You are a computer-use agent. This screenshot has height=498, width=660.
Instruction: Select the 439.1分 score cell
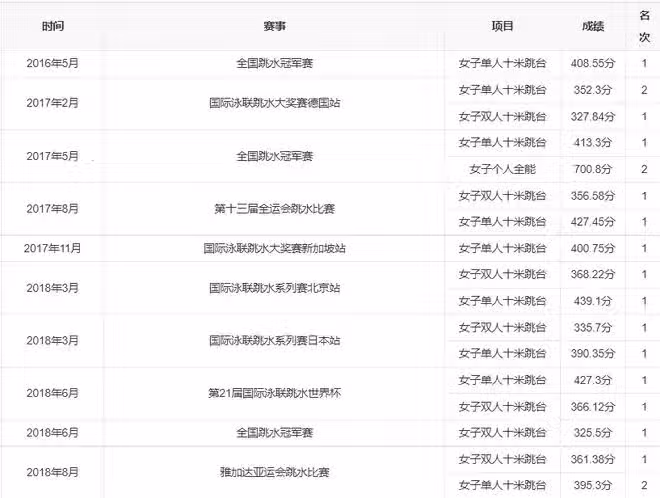pos(592,301)
